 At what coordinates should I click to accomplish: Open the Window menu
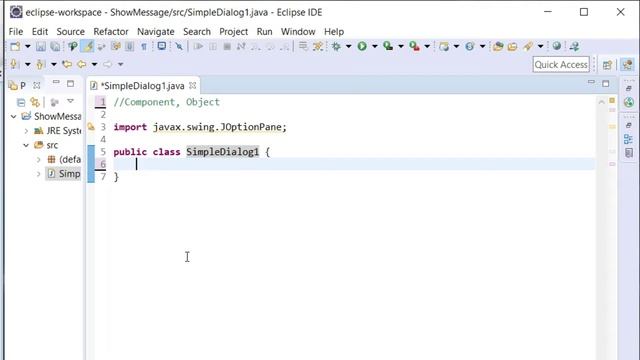pos(298,31)
